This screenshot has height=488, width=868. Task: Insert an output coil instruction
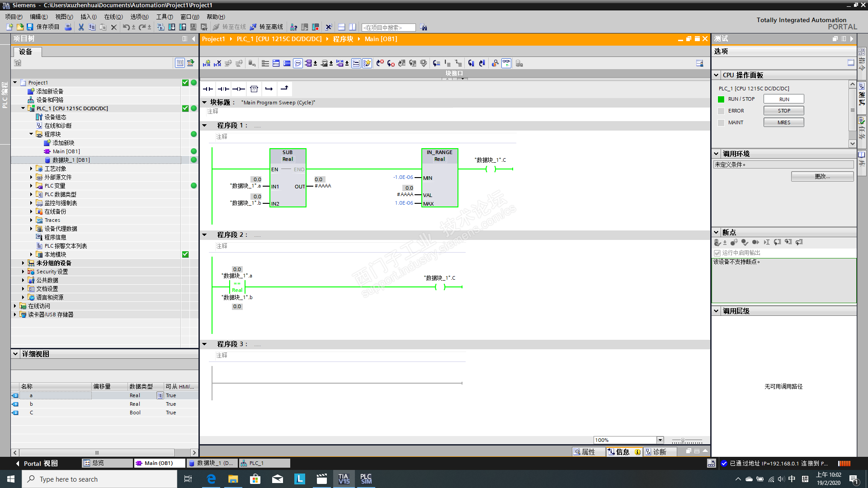tap(238, 89)
